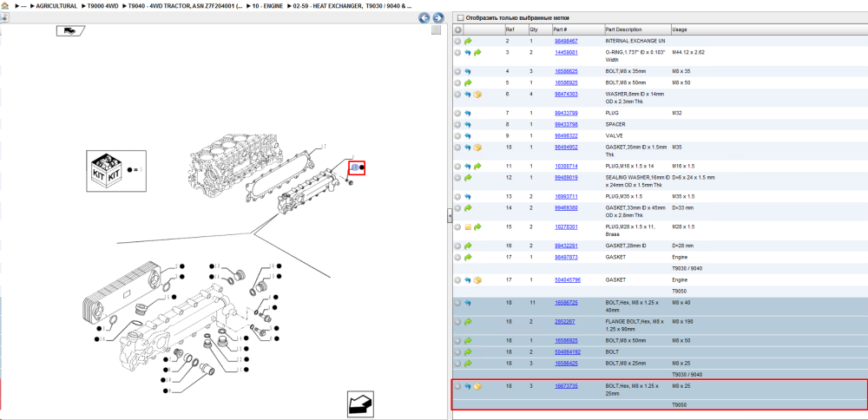Click green arrow icon for BOLT M8 x 50mm ref 5
Screen dimensions: 868x420
click(468, 82)
